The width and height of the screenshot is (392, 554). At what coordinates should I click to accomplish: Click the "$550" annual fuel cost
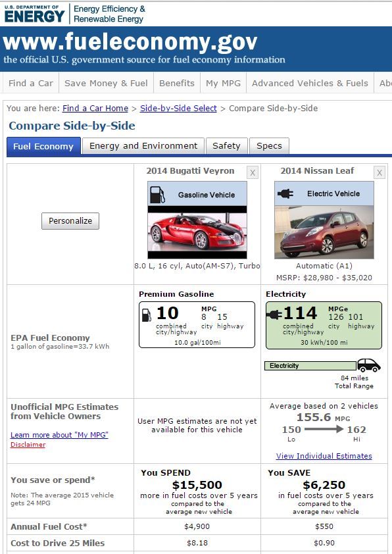[324, 526]
